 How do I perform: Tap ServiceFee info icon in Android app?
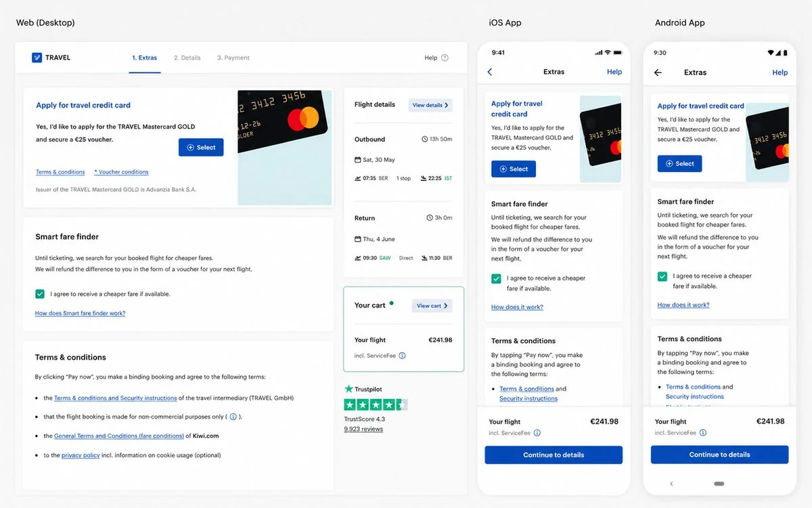coord(703,433)
